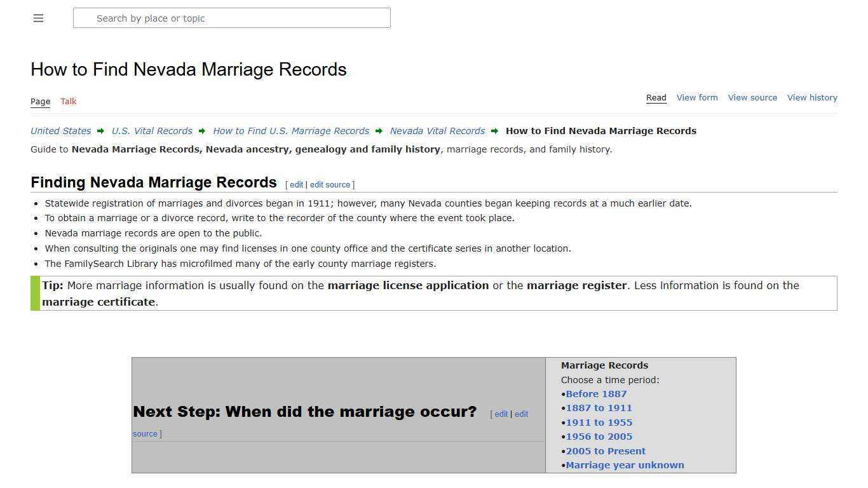Navigate to United States breadcrumb link
The width and height of the screenshot is (868, 488).
[x=60, y=131]
